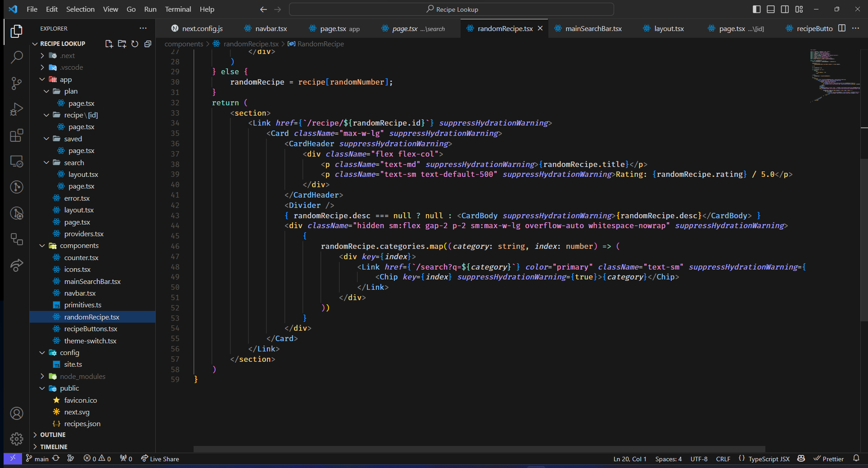Toggle the secondary side bar
This screenshot has width=868, height=468.
pos(785,9)
